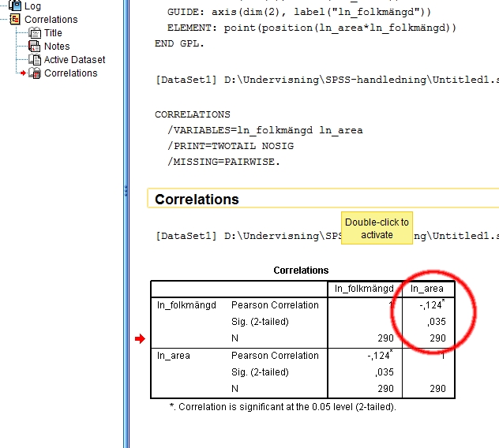Click the red arrow marker in outline tree

(x=24, y=73)
